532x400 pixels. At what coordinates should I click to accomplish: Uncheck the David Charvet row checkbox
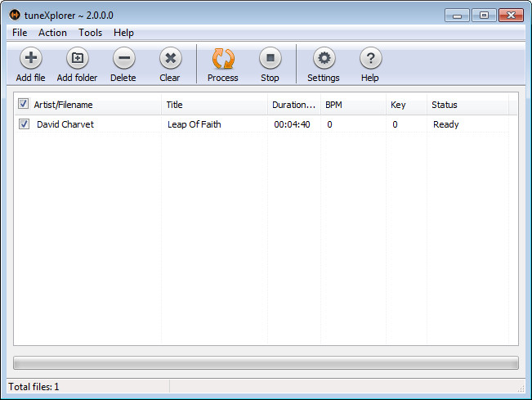[25, 124]
